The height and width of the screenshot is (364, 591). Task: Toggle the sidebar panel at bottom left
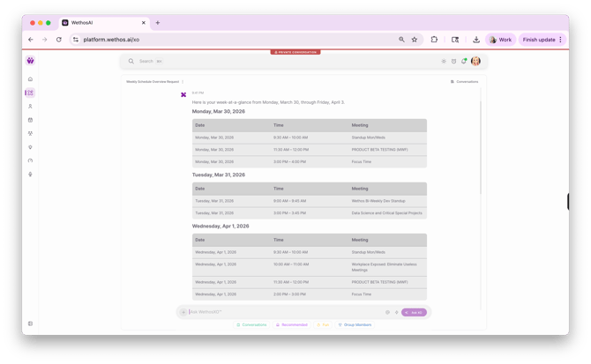click(30, 323)
